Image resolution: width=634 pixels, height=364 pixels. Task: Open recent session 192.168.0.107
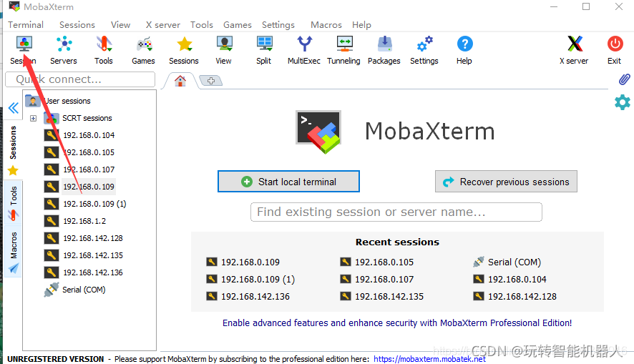coord(377,279)
